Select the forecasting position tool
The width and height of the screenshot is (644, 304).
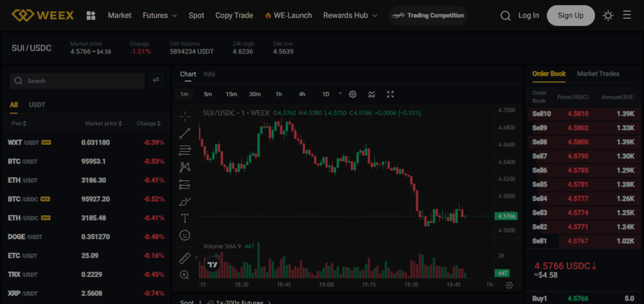185,184
